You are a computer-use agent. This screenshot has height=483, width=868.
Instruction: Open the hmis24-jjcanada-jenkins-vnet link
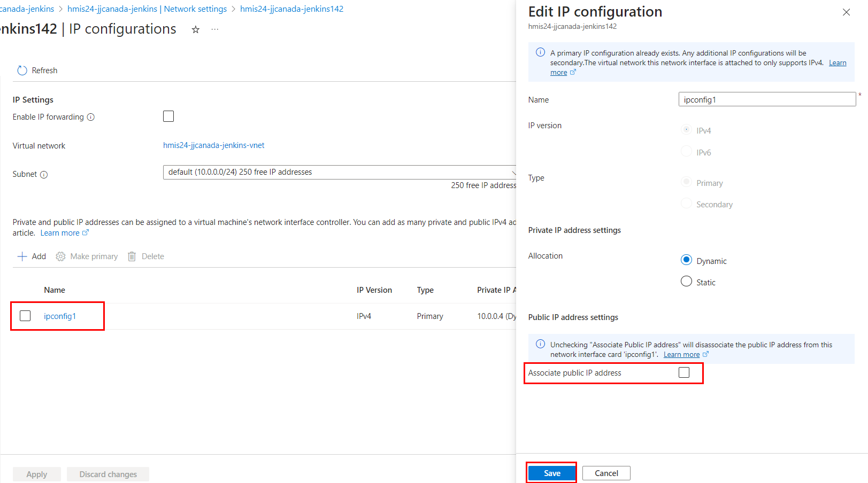[213, 145]
